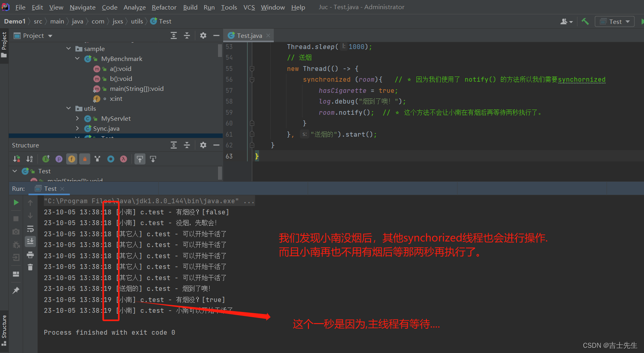The image size is (644, 353).
Task: Expand all nodes in Structure panel
Action: coord(174,145)
